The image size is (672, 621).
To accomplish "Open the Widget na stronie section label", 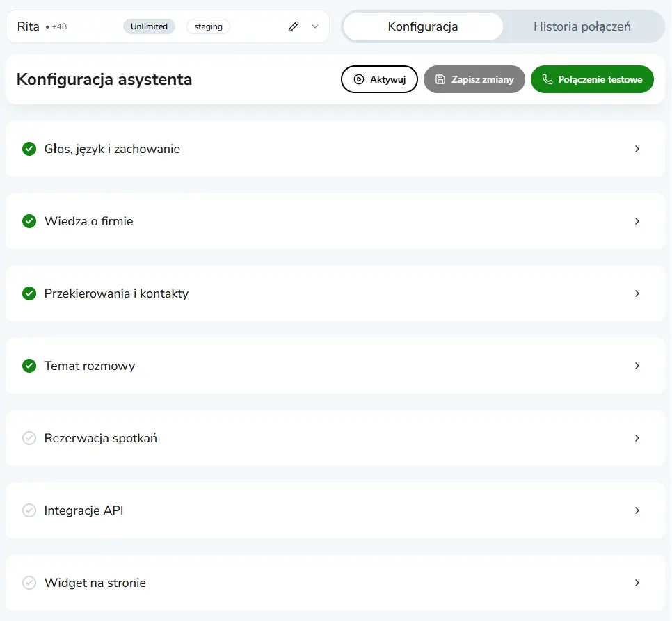I will (95, 583).
